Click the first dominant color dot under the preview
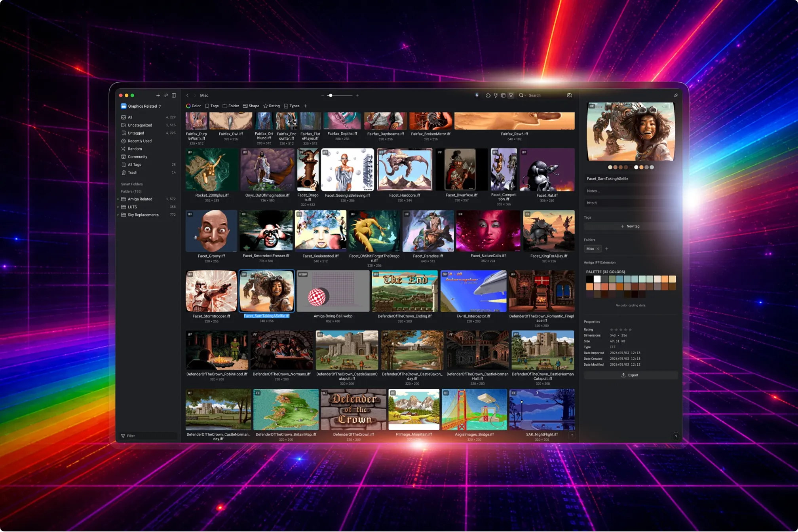This screenshot has height=532, width=798. 610,167
